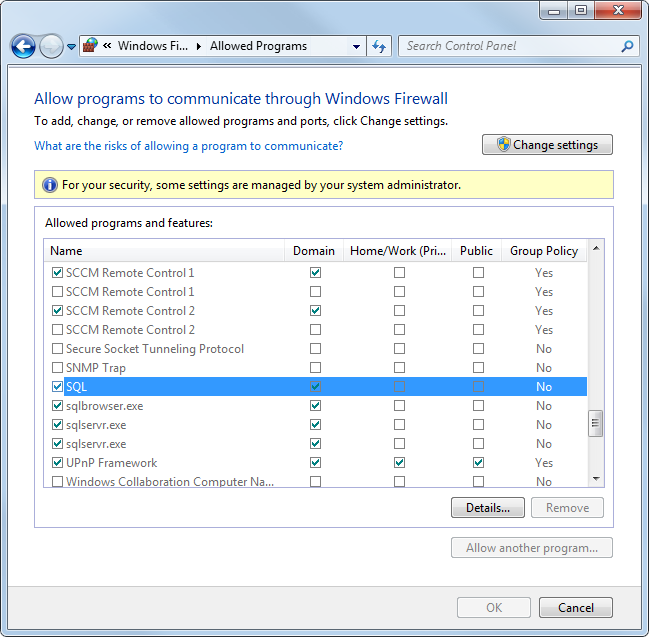Viewport: 649px width, 637px height.
Task: Click the blue information icon
Action: coord(50,185)
